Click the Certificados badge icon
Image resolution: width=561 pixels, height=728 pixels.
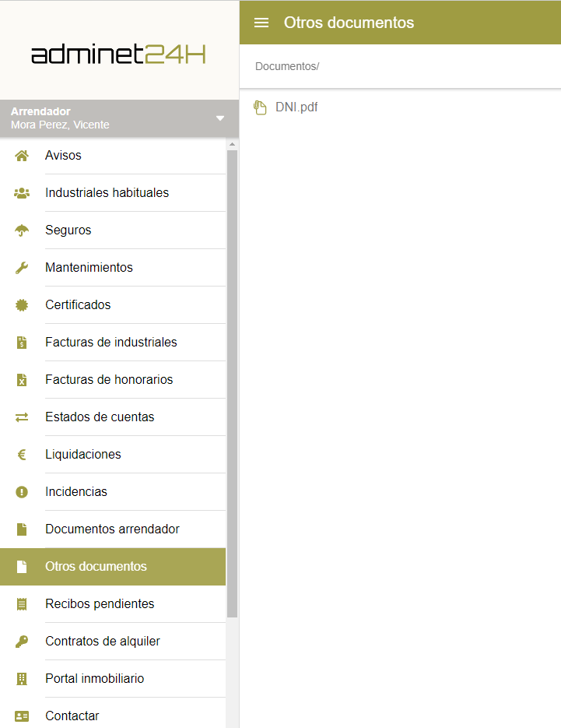(22, 305)
